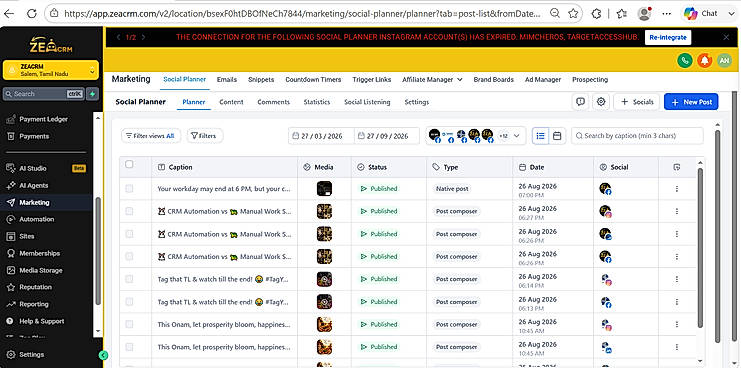Click the New Post button
The height and width of the screenshot is (368, 741).
tap(691, 102)
